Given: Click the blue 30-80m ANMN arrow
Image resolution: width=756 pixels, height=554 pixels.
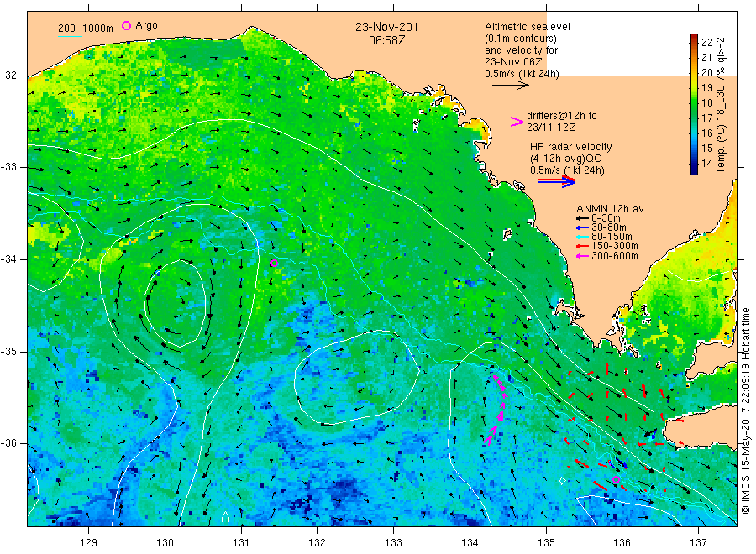Looking at the screenshot, I should [582, 227].
